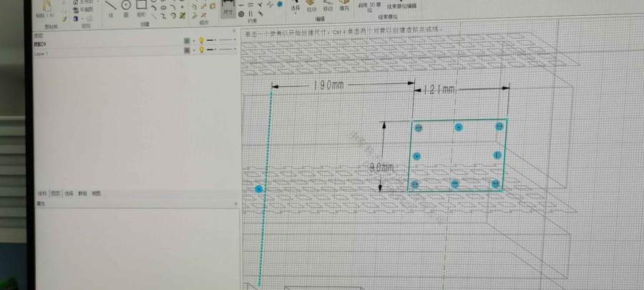Open Layer 1 color swatch
The width and height of the screenshot is (644, 290).
tap(187, 50)
